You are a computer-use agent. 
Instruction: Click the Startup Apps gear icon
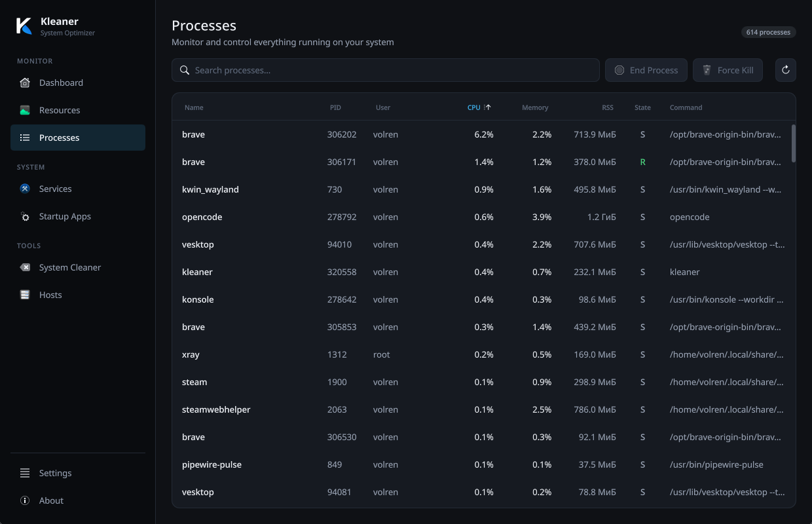click(25, 216)
